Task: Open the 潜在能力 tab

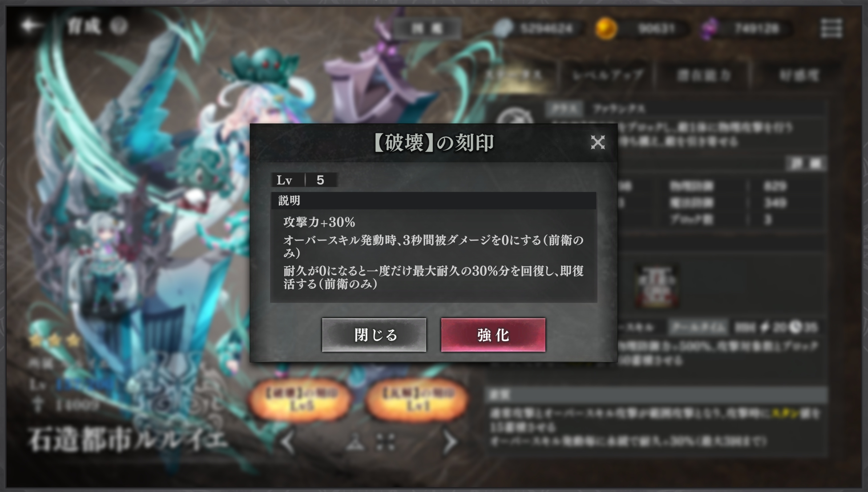Action: click(703, 75)
